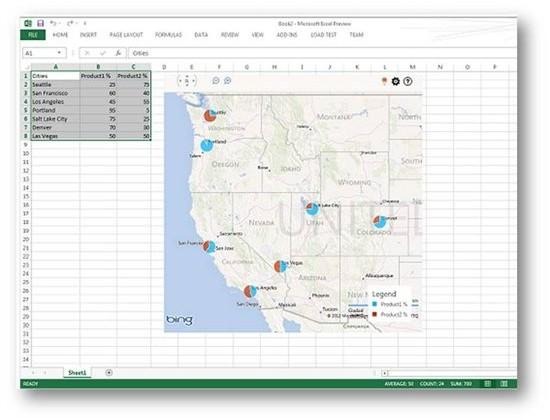The width and height of the screenshot is (550, 420).
Task: Click the Seattle pie chart on map
Action: coord(210,115)
